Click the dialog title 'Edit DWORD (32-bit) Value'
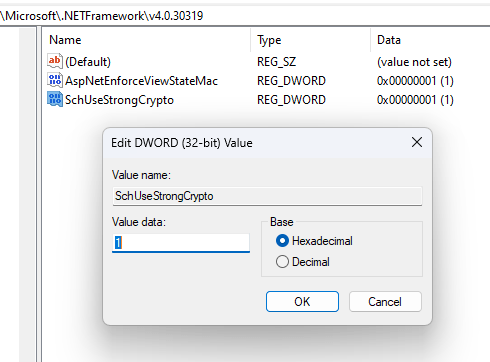This screenshot has height=362, width=490. (182, 143)
